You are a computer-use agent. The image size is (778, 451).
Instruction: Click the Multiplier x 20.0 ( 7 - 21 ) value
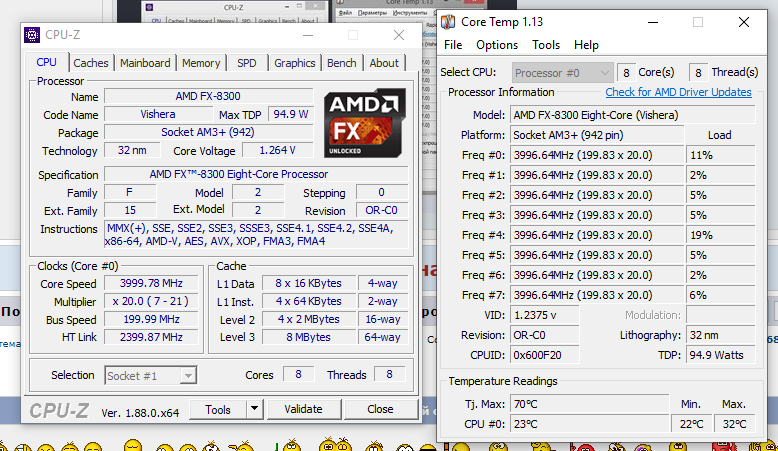click(x=151, y=301)
